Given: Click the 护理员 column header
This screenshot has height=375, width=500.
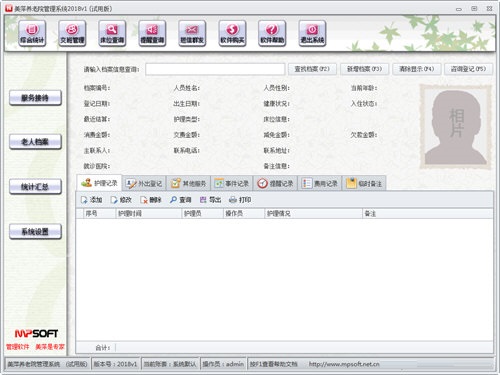Looking at the screenshot, I should click(x=202, y=214).
